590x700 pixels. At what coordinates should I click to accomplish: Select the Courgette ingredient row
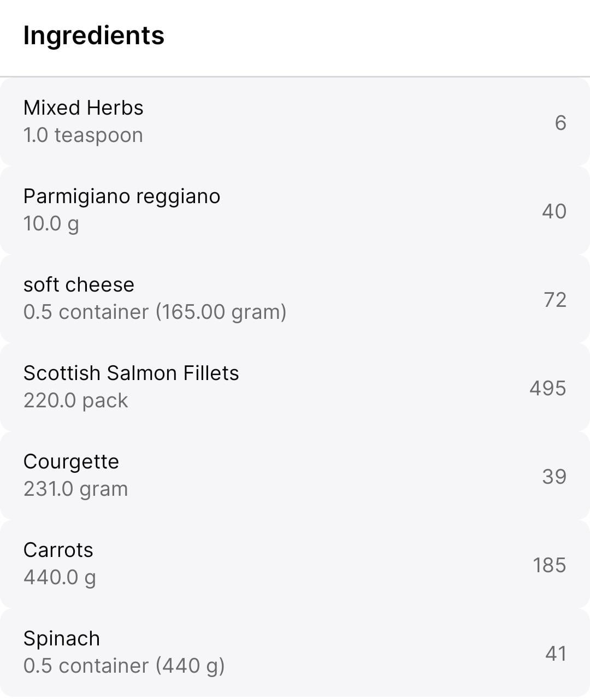tap(295, 476)
